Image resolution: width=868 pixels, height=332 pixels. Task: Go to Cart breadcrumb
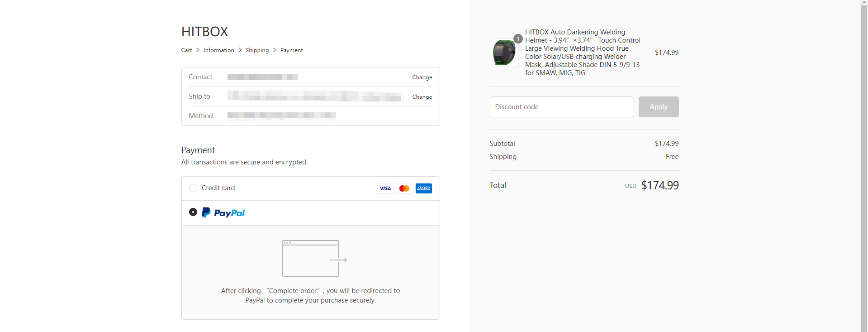point(186,50)
